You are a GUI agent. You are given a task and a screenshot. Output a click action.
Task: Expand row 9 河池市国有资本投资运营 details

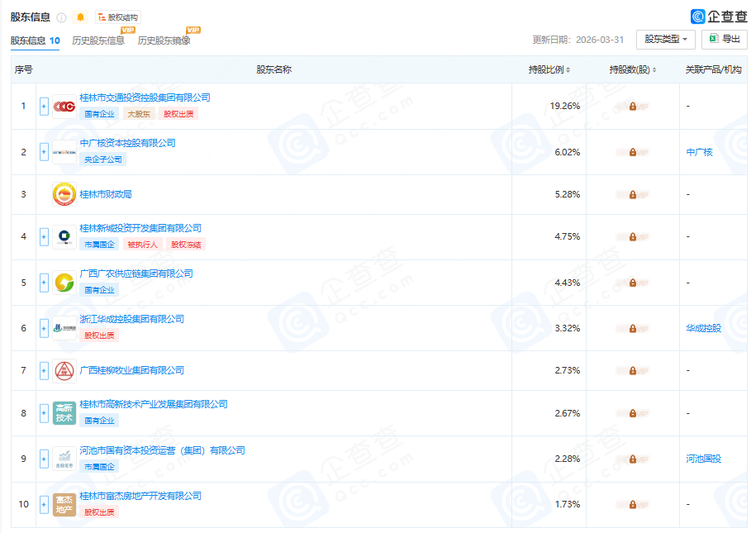pyautogui.click(x=44, y=459)
